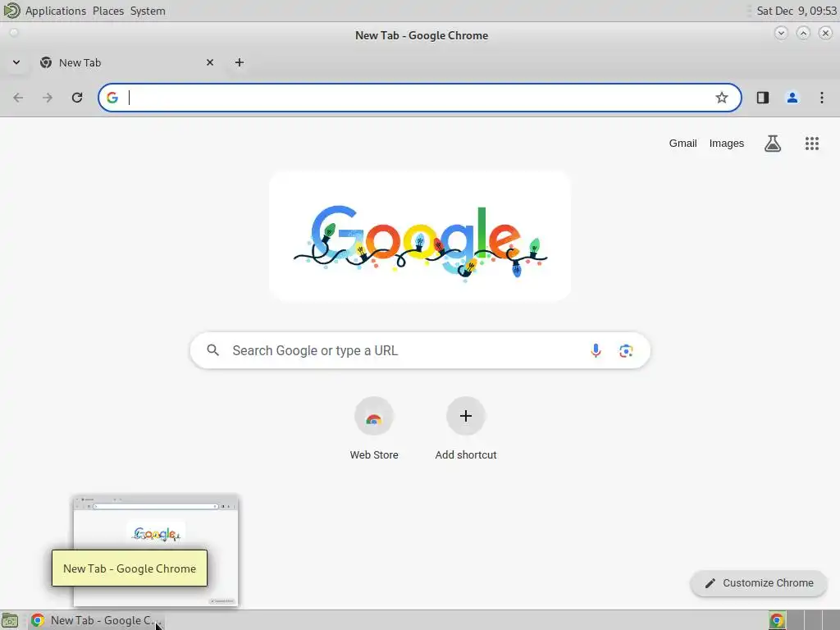The image size is (840, 630).
Task: Maximize the Chrome window
Action: pos(803,33)
